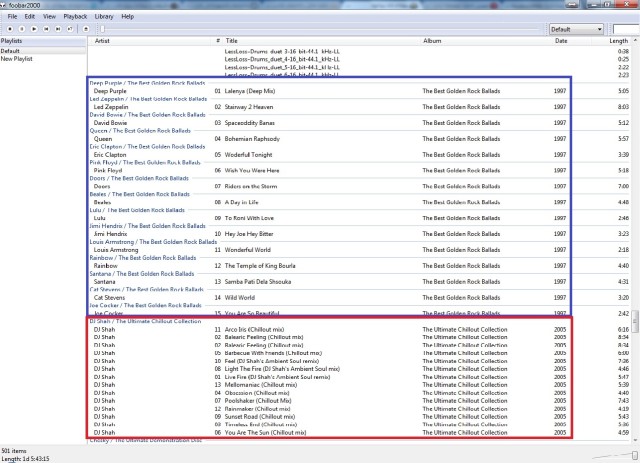Viewport: 640px width, 463px height.
Task: Click group header Queen / The Best Golden Rock Ballads
Action: click(x=140, y=131)
